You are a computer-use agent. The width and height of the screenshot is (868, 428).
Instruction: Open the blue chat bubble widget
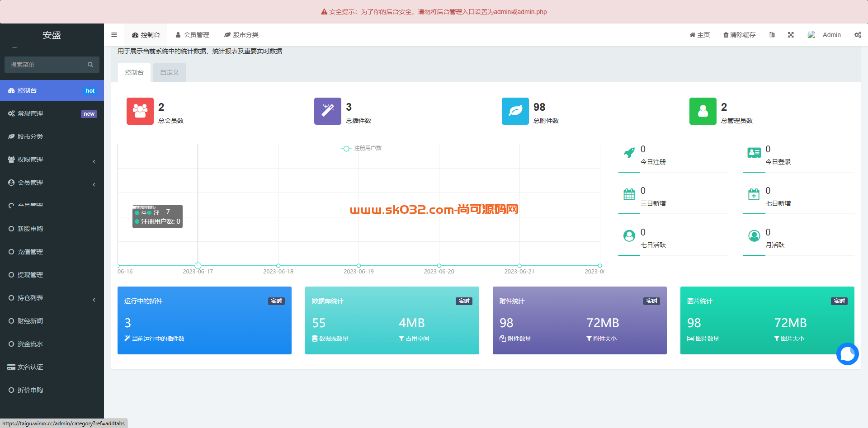847,354
